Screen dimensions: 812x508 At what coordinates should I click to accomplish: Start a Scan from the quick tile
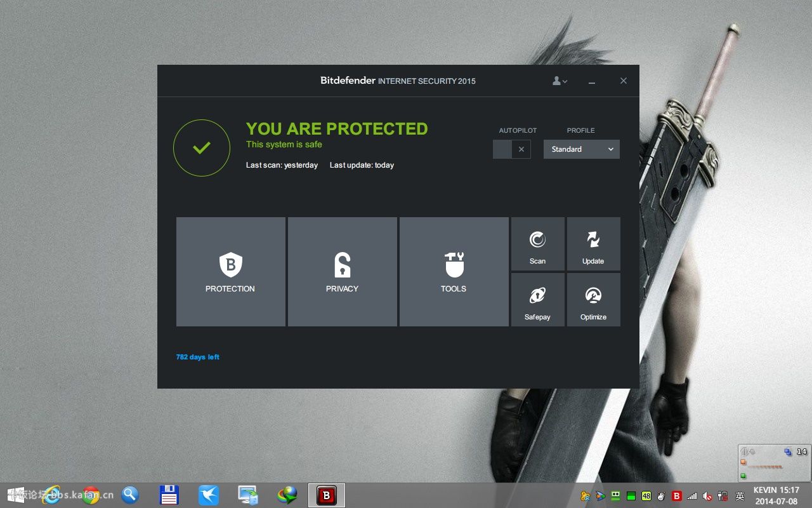pos(538,244)
